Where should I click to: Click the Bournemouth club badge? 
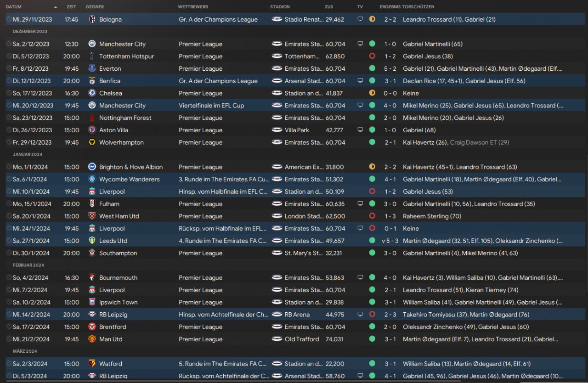(x=92, y=277)
